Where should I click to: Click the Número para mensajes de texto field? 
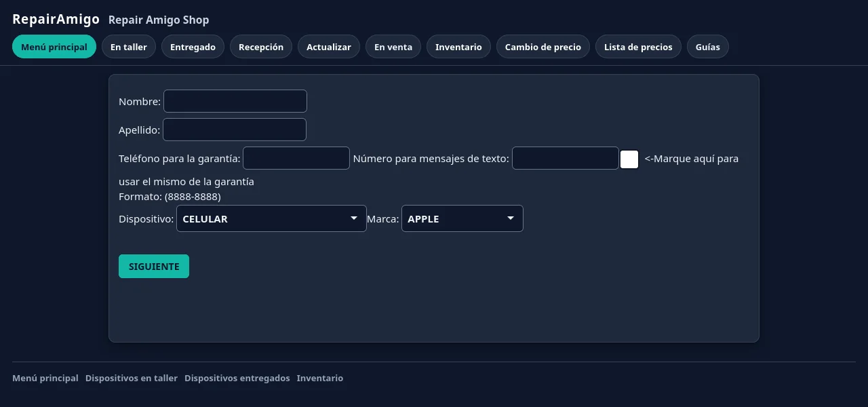(x=566, y=158)
